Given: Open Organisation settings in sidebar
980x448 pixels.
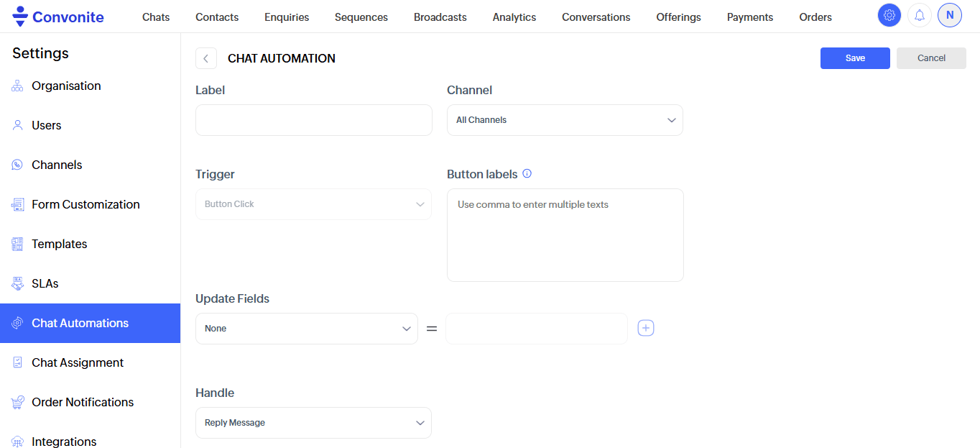Looking at the screenshot, I should coord(66,86).
